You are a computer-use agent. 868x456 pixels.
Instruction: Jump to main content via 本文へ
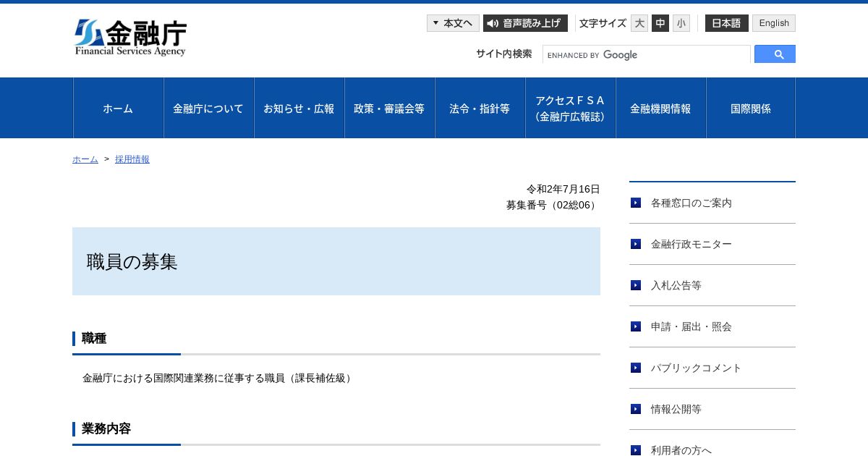[x=453, y=23]
